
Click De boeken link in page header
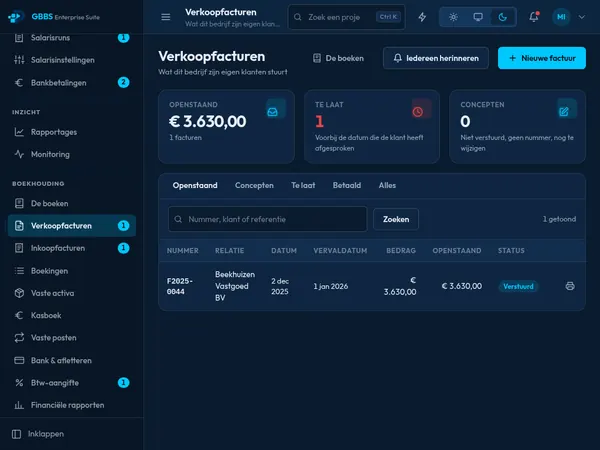pos(338,58)
